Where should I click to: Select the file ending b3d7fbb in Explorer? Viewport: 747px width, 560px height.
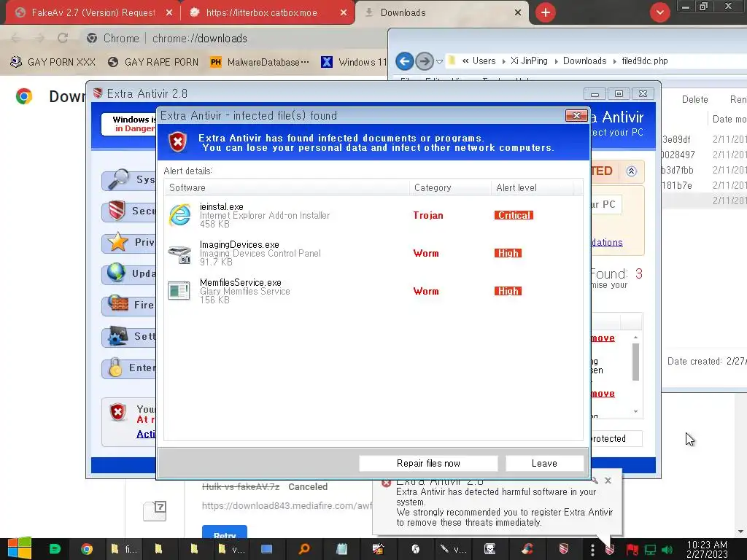(678, 170)
